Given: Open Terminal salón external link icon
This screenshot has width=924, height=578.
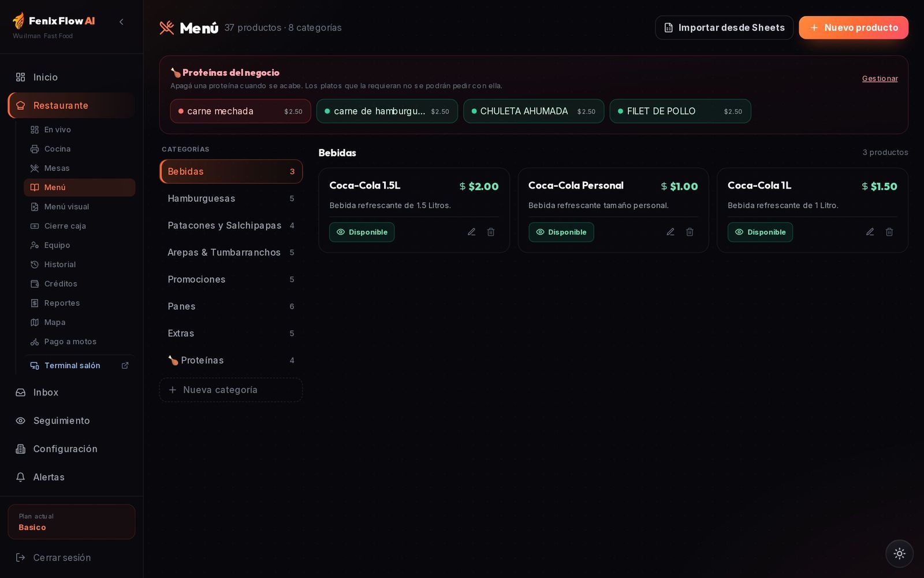Looking at the screenshot, I should pos(125,365).
